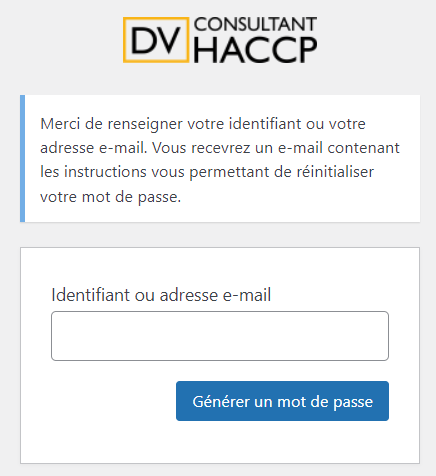The height and width of the screenshot is (476, 436).
Task: Click the blue left border of the notice
Action: pos(22,159)
